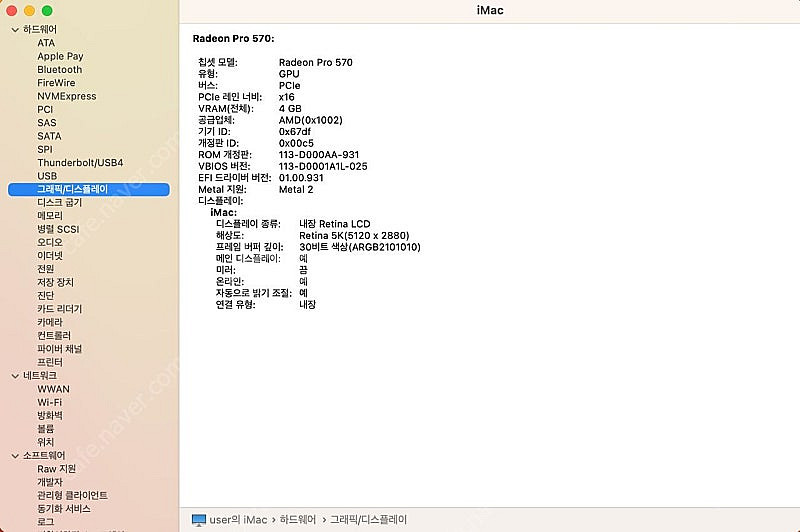Open Thunderbolt/USB4 info
Screen dimensions: 800x532
(80, 162)
